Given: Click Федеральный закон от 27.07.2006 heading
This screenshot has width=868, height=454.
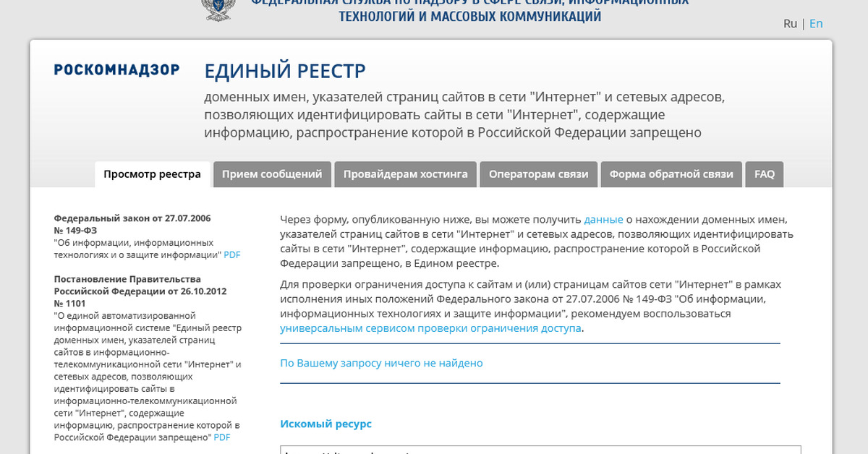Looking at the screenshot, I should click(x=132, y=224).
